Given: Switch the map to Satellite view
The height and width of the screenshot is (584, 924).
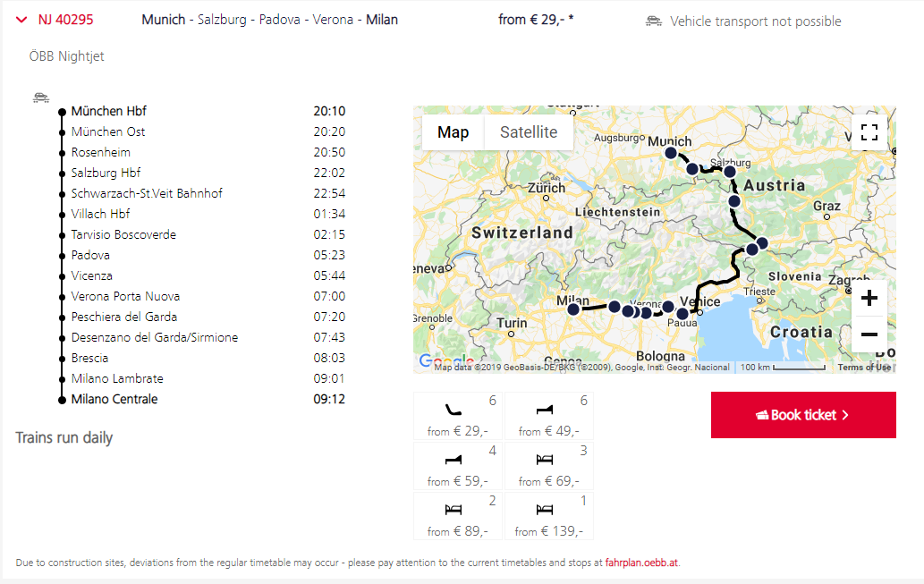Looking at the screenshot, I should point(529,132).
